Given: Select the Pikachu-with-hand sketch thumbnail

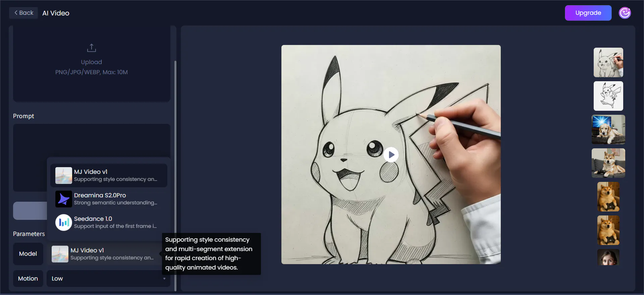Looking at the screenshot, I should click(608, 62).
